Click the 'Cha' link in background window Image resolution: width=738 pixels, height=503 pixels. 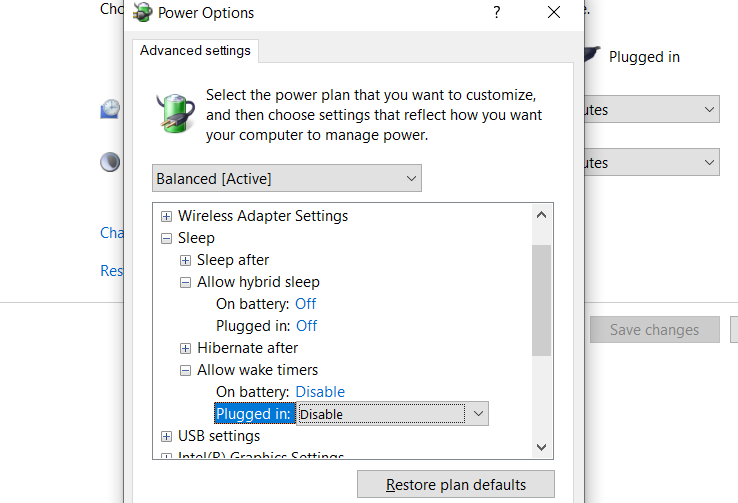(x=112, y=232)
